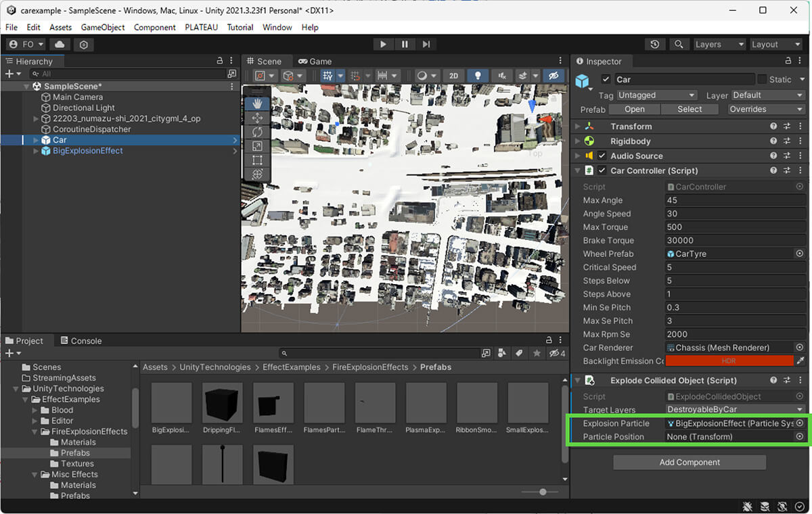Disable the Audio Source component checkbox
This screenshot has width=812, height=514.
point(602,156)
